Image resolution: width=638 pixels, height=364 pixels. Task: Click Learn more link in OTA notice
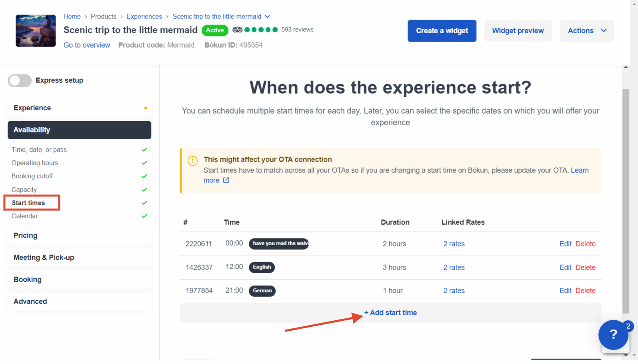[x=580, y=170]
